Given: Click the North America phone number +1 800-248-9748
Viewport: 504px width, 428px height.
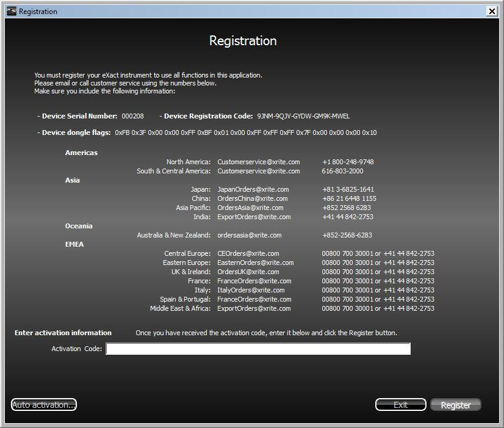Looking at the screenshot, I should point(348,162).
